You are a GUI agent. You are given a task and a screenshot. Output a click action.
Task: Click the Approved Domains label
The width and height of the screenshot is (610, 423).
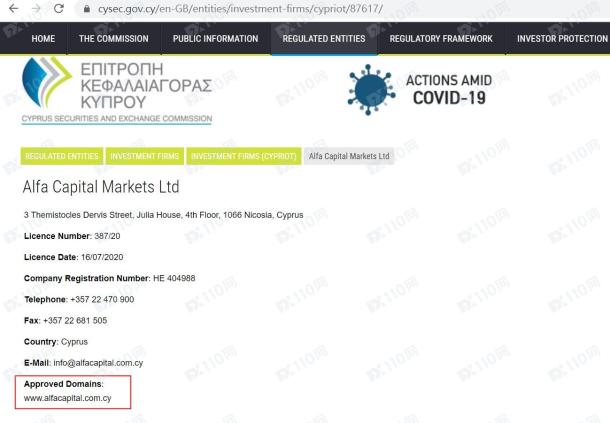[x=63, y=384]
